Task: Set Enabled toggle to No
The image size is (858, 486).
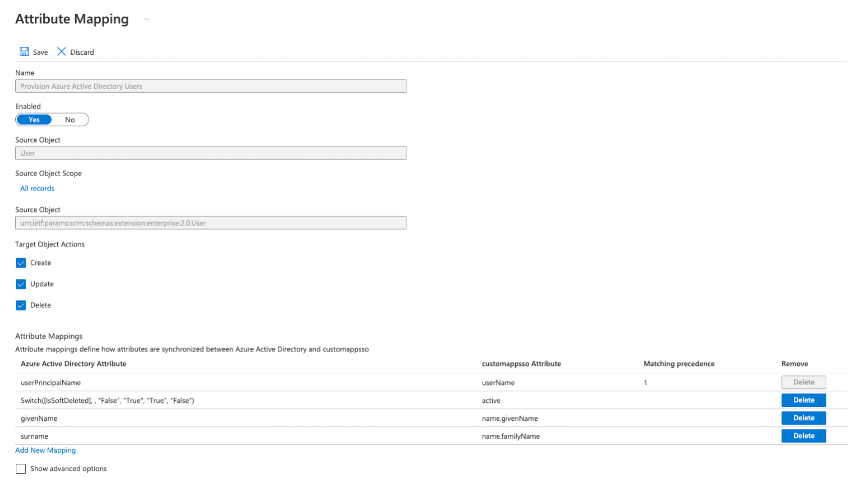Action: click(70, 119)
